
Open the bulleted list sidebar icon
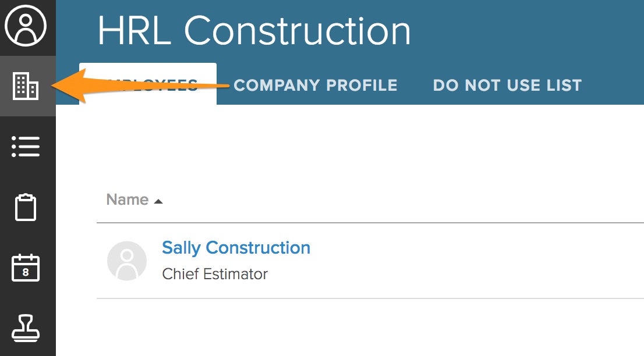(x=26, y=147)
